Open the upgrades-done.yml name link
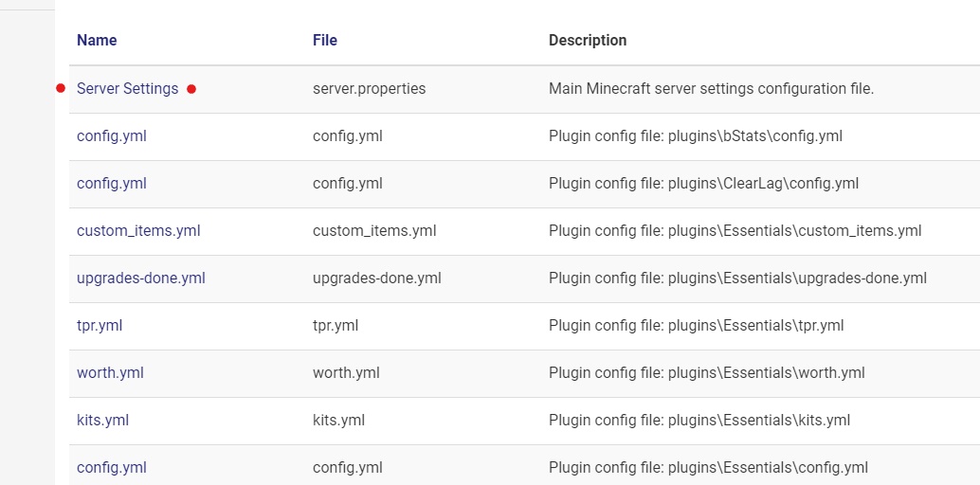The image size is (980, 485). pyautogui.click(x=140, y=278)
